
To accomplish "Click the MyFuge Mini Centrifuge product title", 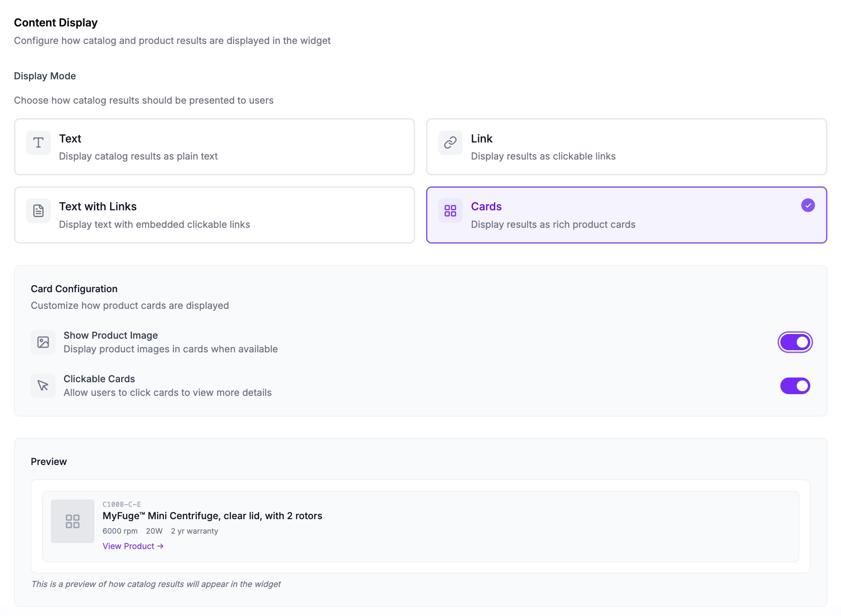I will [212, 516].
